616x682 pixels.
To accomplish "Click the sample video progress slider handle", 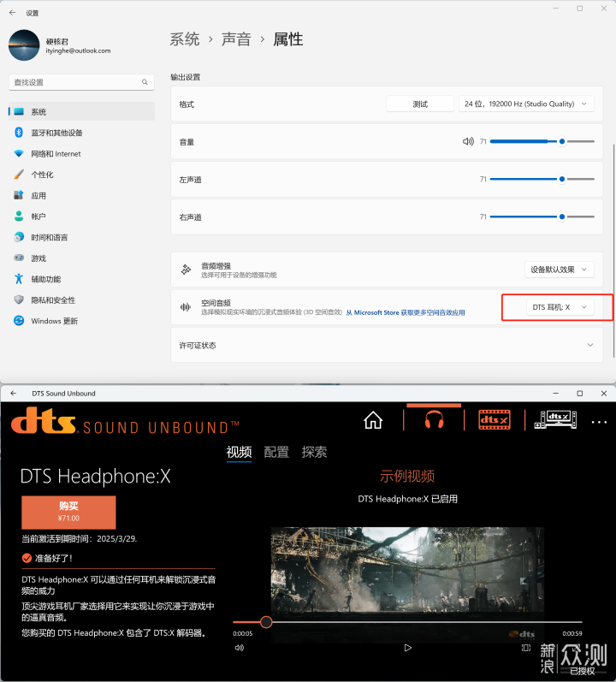I will click(x=266, y=622).
